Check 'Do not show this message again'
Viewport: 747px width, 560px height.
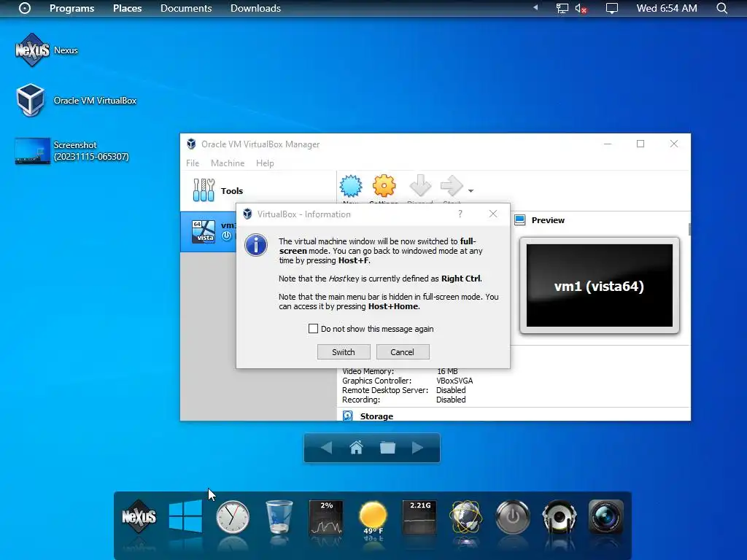click(313, 329)
